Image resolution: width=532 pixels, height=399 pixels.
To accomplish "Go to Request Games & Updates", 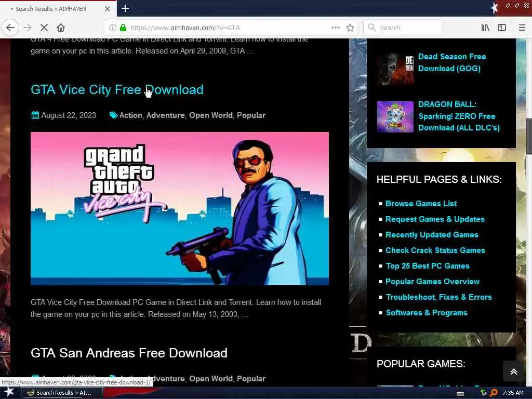I will 435,219.
